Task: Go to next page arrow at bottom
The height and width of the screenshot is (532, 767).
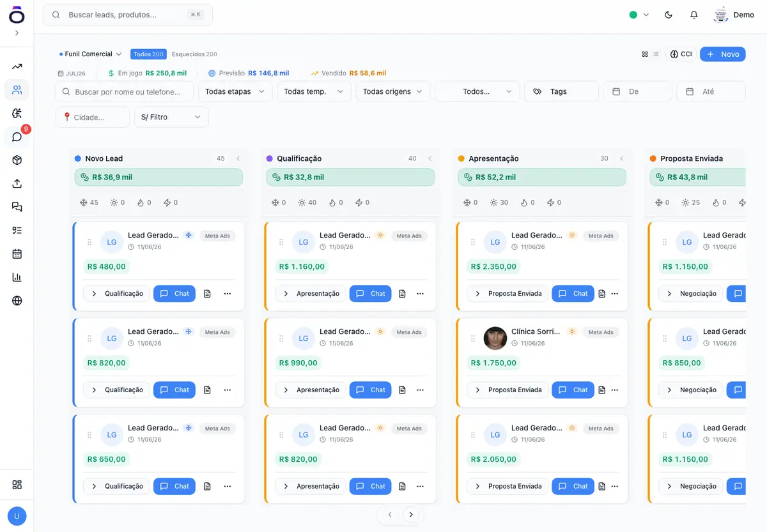Action: tap(411, 514)
